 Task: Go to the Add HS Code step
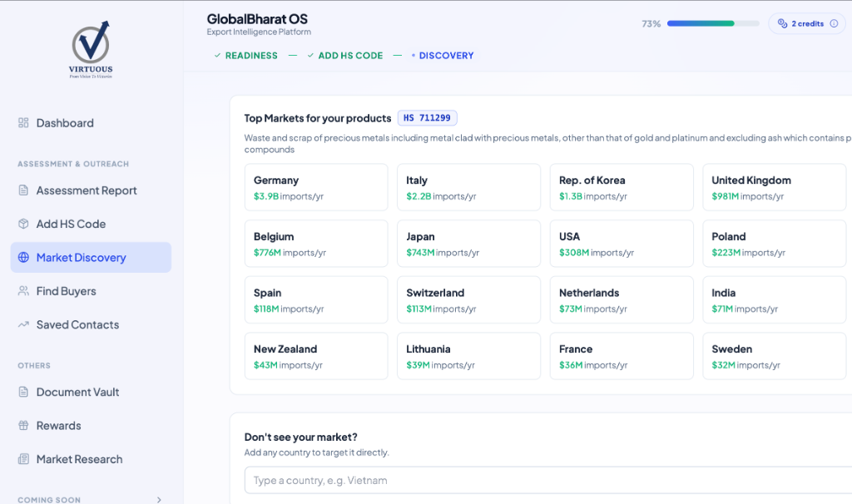point(345,56)
